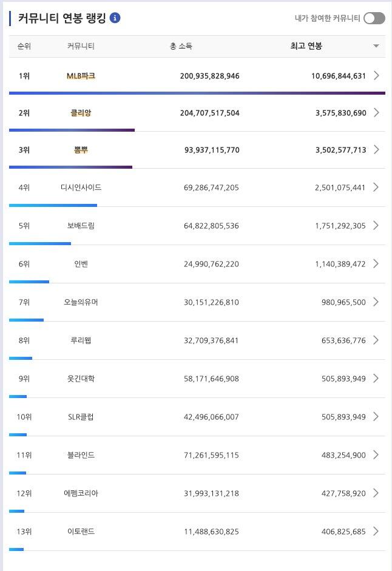This screenshot has width=392, height=571.
Task: Click the 루리웹 row chevron
Action: [377, 340]
